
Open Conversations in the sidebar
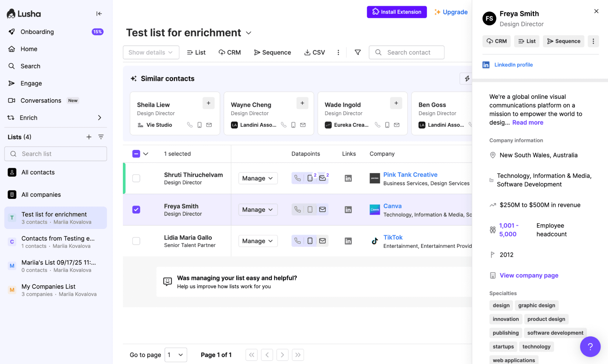pyautogui.click(x=41, y=100)
